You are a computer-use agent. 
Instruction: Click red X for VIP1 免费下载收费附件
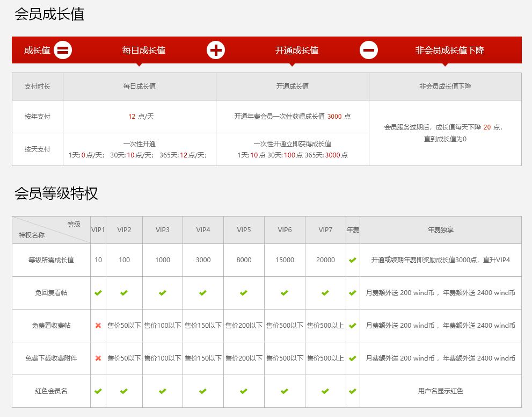98,358
